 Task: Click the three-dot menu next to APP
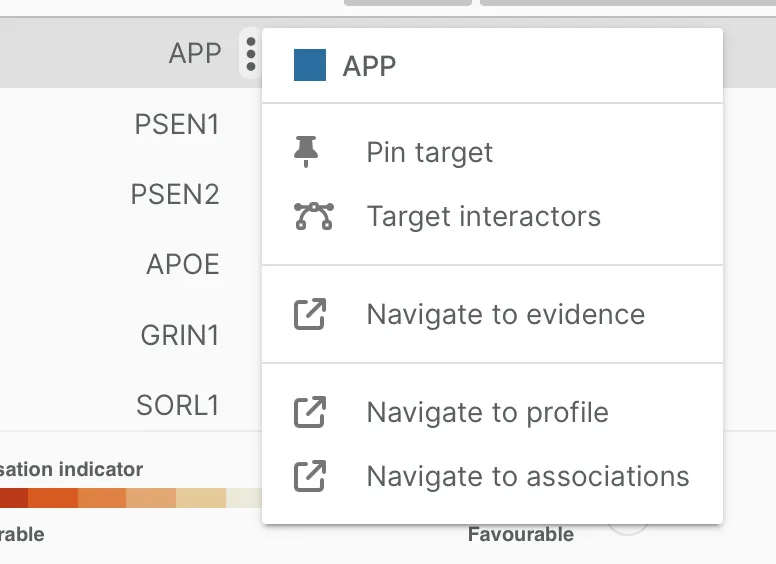(x=251, y=53)
